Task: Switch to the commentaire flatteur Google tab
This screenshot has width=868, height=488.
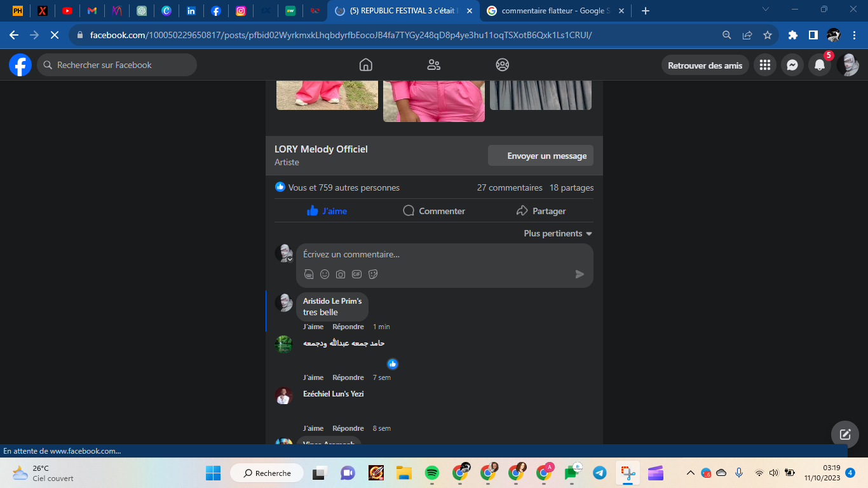Action: pyautogui.click(x=553, y=11)
